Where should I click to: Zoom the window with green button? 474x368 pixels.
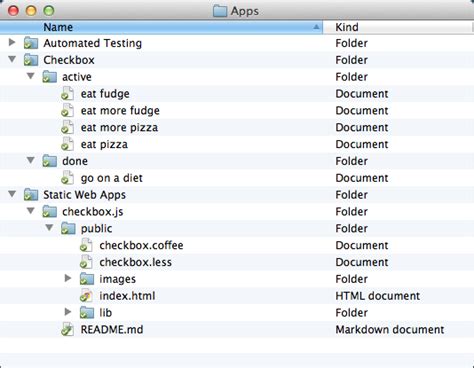pyautogui.click(x=49, y=11)
